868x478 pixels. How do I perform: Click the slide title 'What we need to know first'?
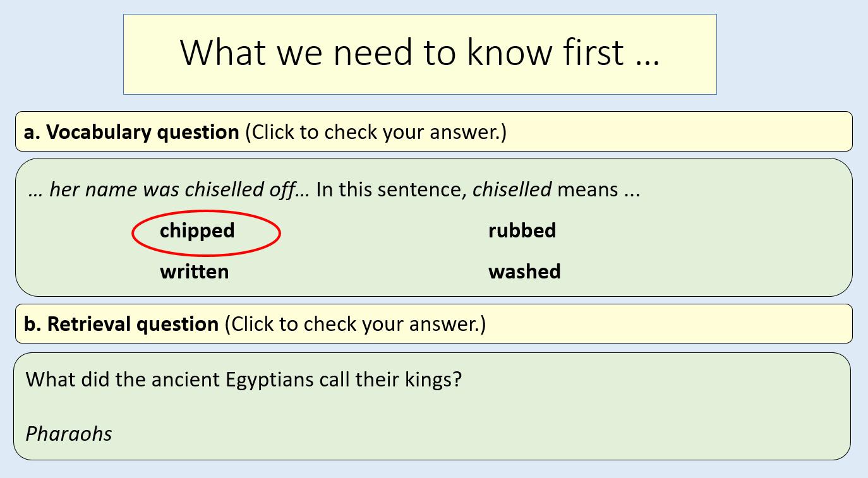pyautogui.click(x=420, y=52)
